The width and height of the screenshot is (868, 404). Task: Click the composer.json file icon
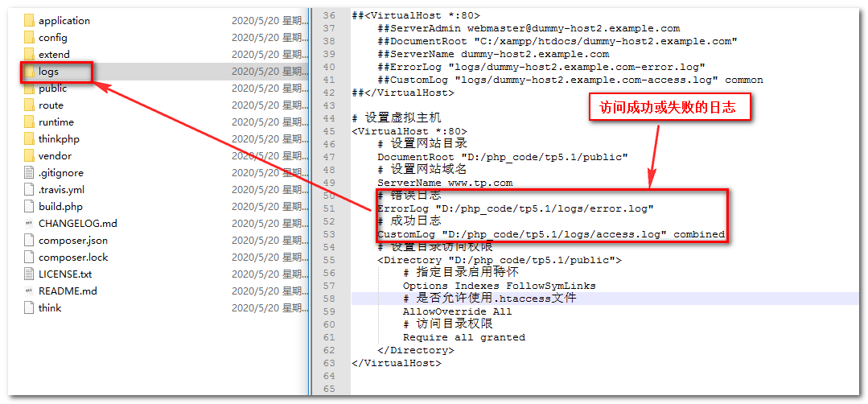(x=29, y=240)
